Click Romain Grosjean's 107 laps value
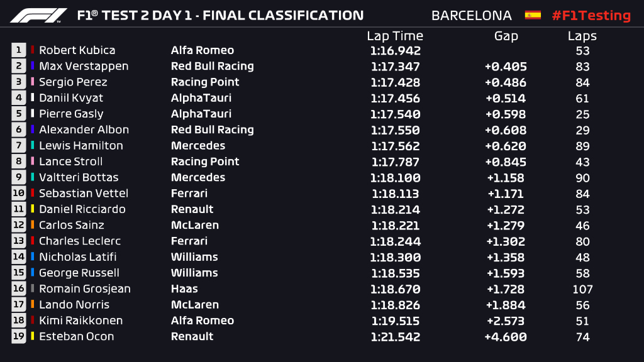 (x=582, y=289)
